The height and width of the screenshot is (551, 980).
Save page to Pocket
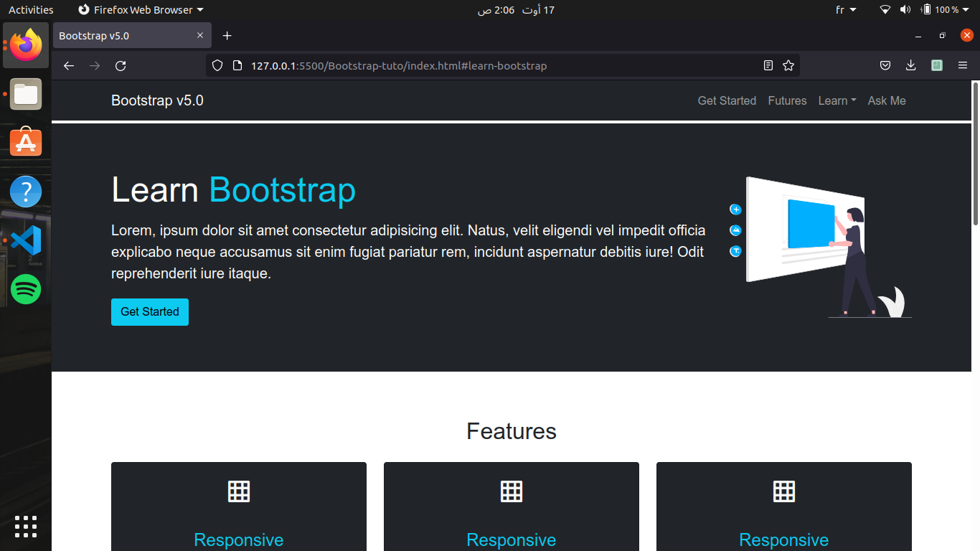(x=885, y=66)
